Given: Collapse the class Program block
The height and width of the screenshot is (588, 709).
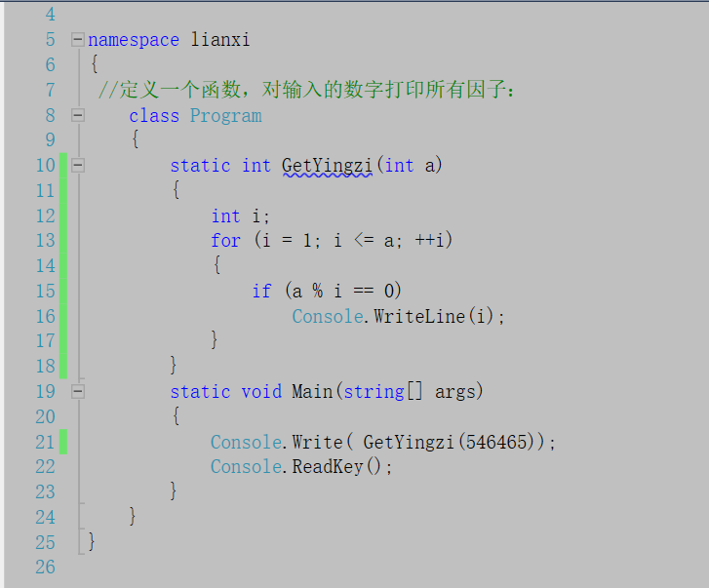Looking at the screenshot, I should [78, 115].
